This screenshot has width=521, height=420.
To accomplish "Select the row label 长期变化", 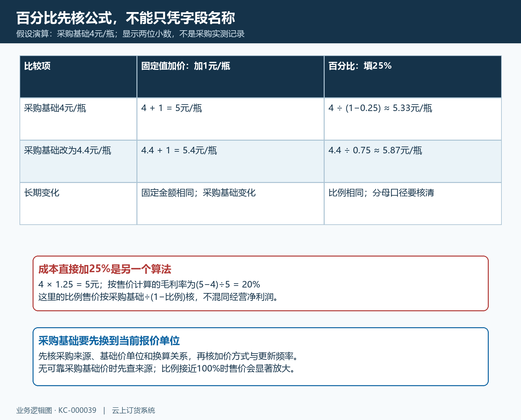I will [42, 193].
